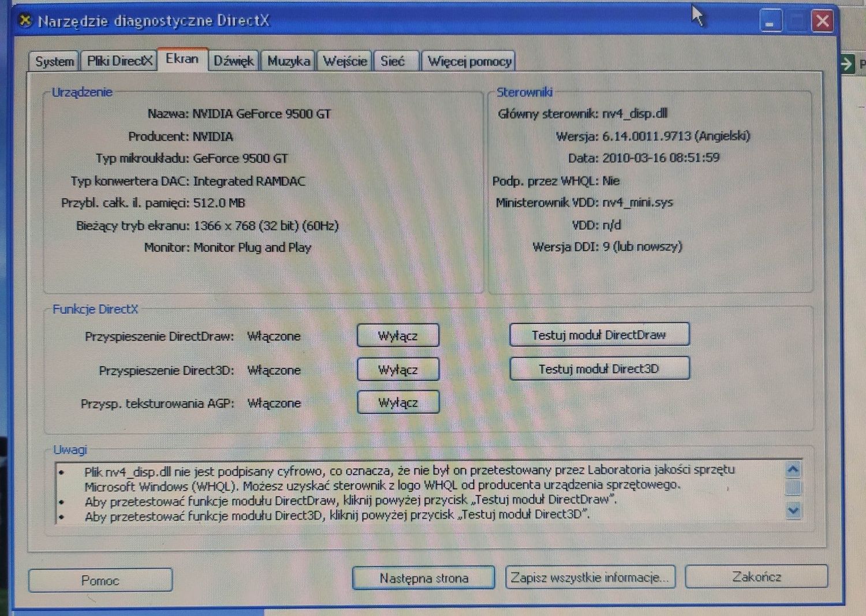Click the Sterowniki group label

point(524,92)
